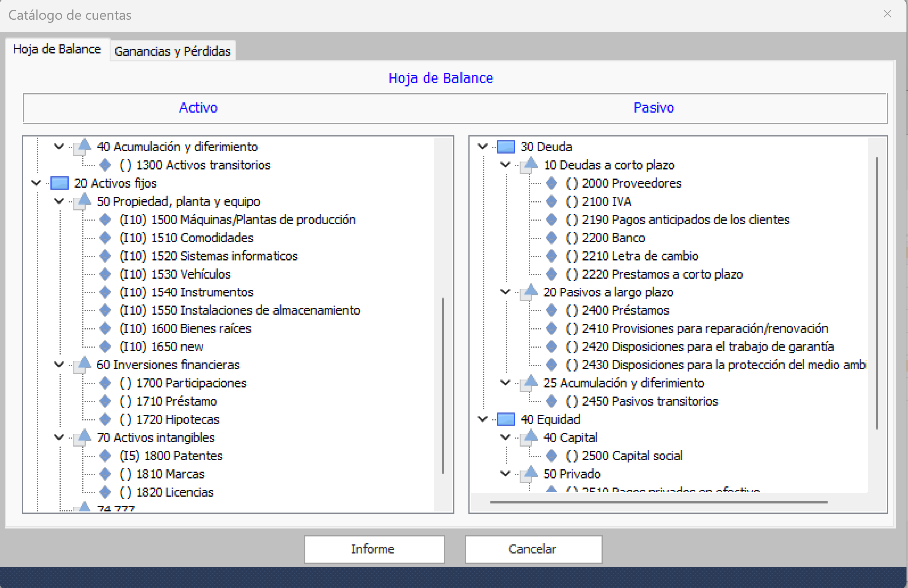Click the blue folder icon beside 30 Deuda

click(x=506, y=147)
